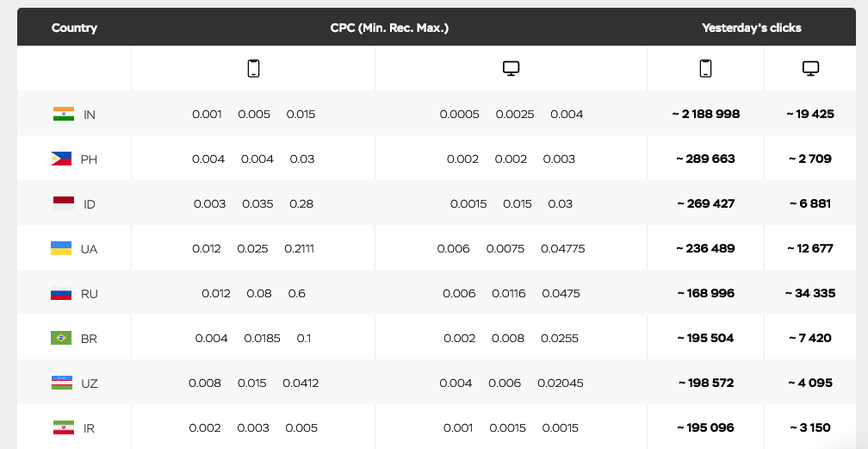Click the Philippines flag icon
The image size is (868, 449).
(60, 159)
